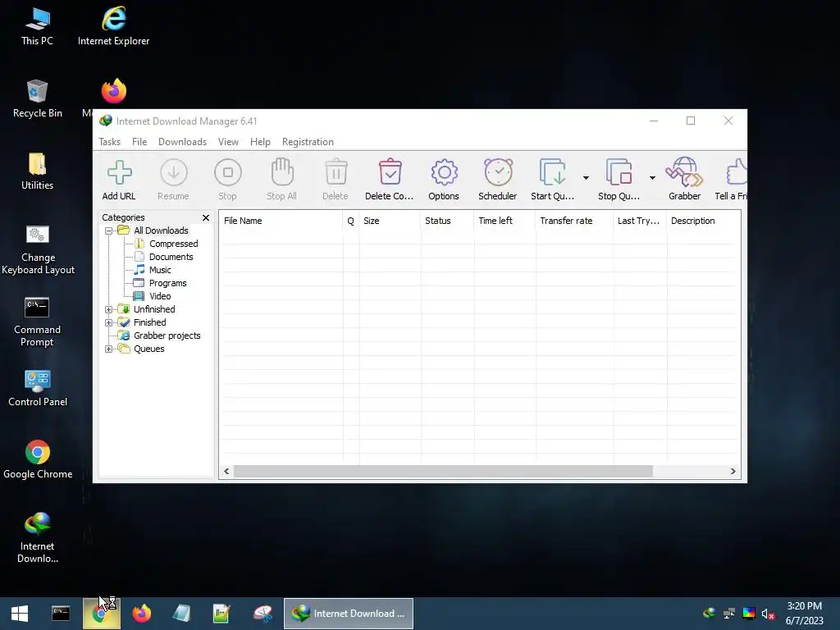Close the Categories panel

(x=206, y=217)
